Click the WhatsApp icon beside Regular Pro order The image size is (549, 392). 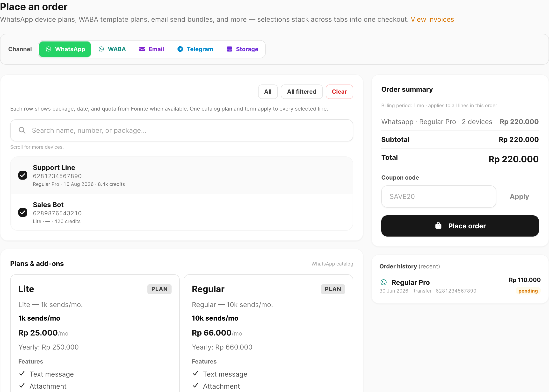pyautogui.click(x=383, y=282)
